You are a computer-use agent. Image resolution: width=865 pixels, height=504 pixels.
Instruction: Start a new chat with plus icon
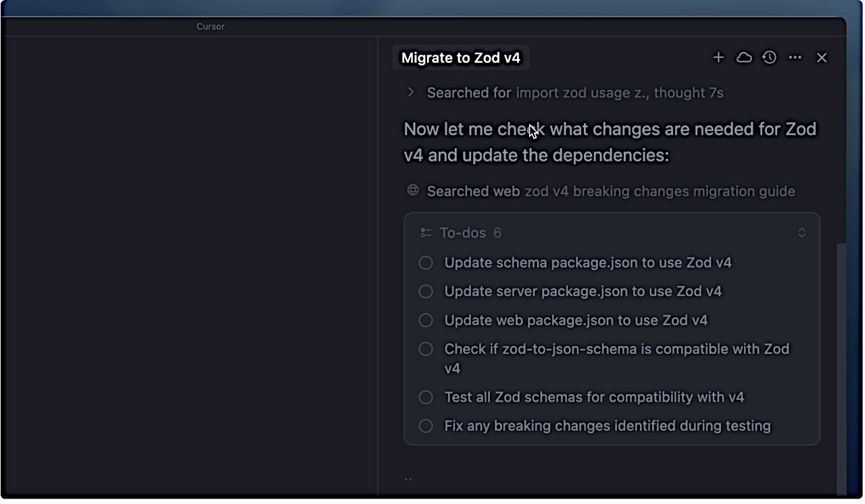point(718,58)
